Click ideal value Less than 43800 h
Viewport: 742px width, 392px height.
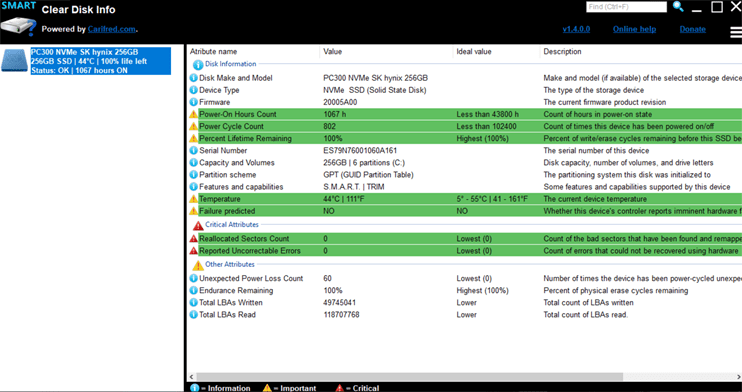pyautogui.click(x=487, y=114)
